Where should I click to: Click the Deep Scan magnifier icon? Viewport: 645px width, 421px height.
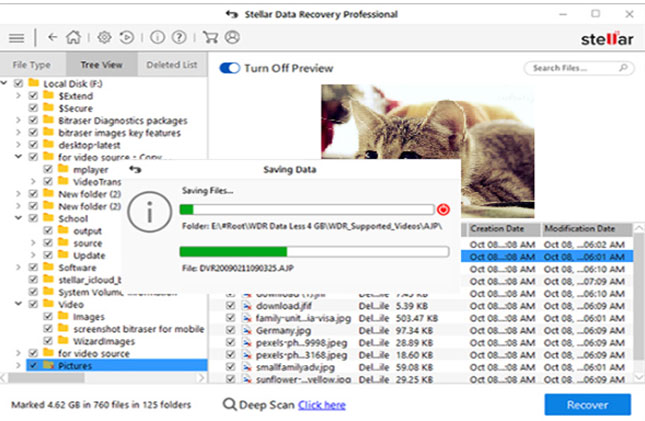(230, 405)
